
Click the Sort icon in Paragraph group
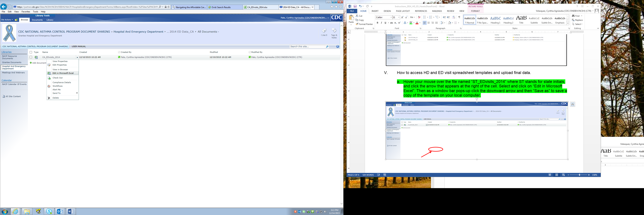454,17
